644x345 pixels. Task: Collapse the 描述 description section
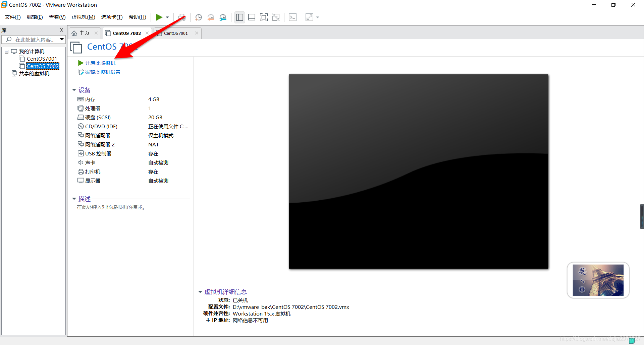[x=74, y=199]
